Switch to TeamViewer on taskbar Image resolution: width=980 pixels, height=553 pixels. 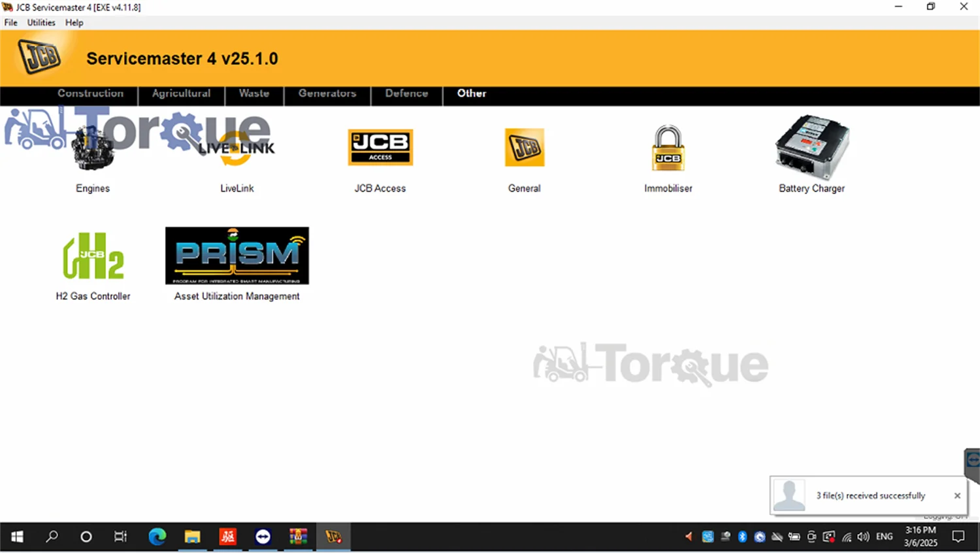tap(263, 537)
